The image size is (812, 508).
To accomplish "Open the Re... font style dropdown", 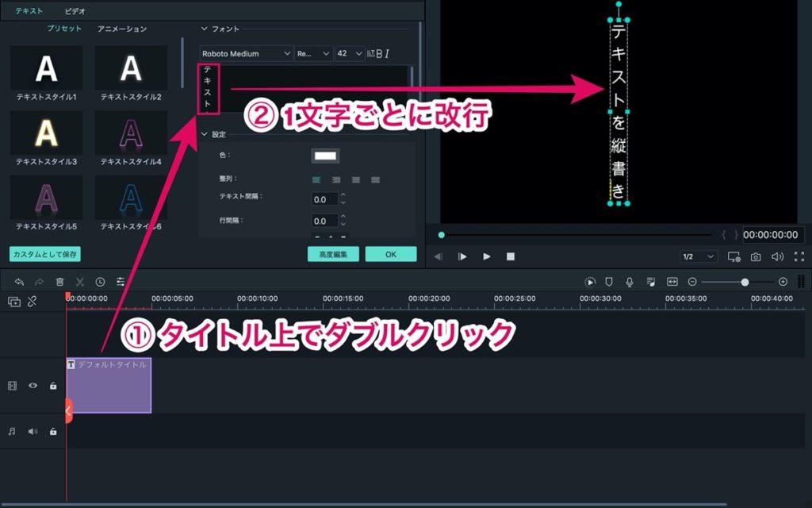I will pyautogui.click(x=313, y=53).
